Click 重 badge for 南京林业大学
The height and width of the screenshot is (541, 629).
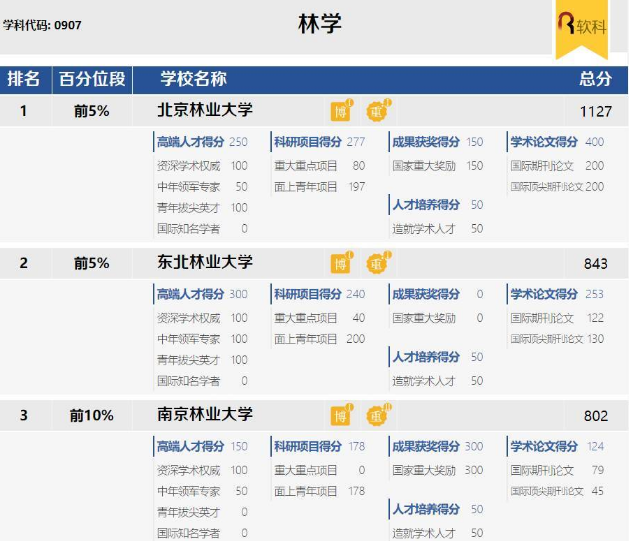click(x=378, y=415)
